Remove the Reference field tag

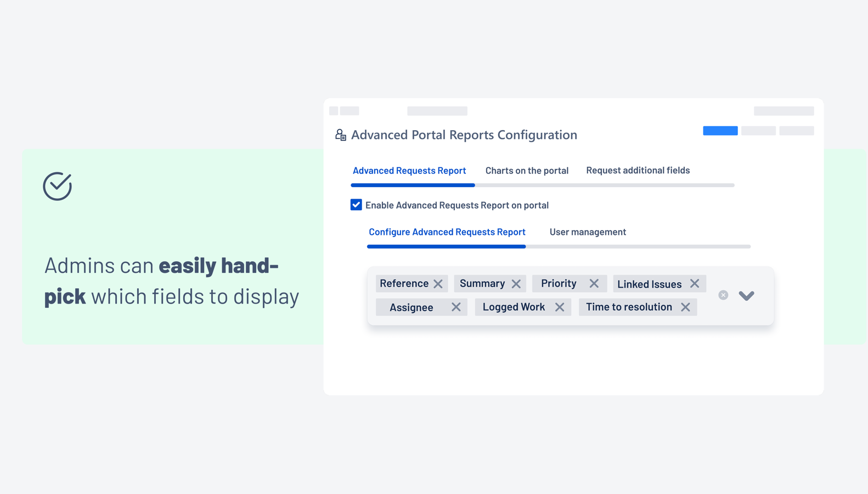pyautogui.click(x=438, y=284)
